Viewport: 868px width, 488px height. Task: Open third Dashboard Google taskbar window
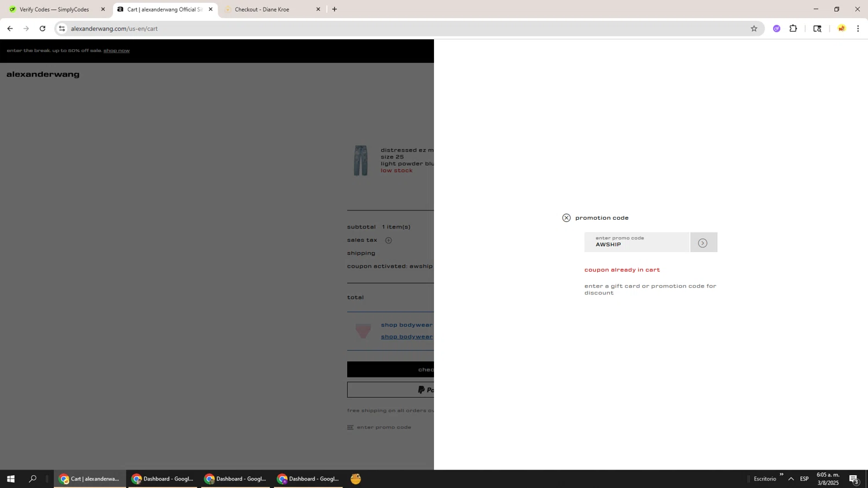coord(308,479)
